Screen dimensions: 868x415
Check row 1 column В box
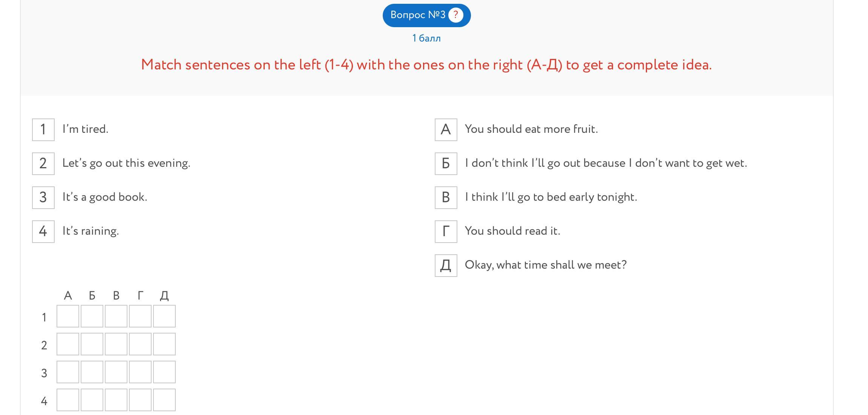pos(116,316)
